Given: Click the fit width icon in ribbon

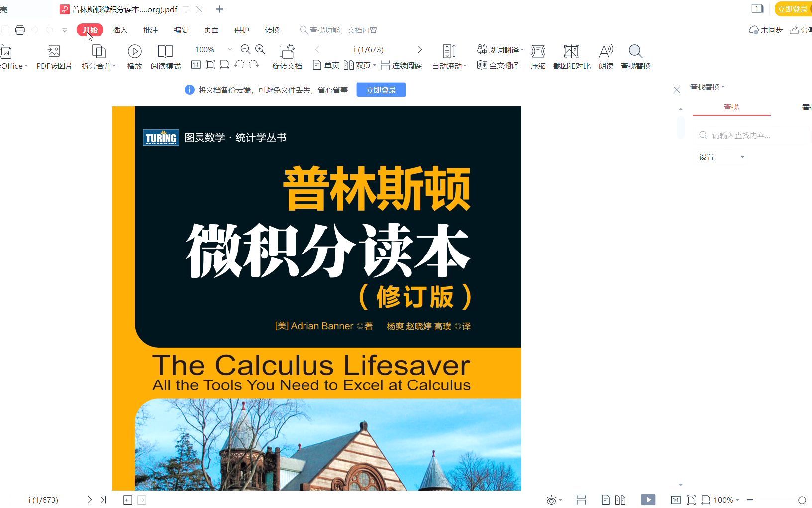Looking at the screenshot, I should [x=225, y=65].
